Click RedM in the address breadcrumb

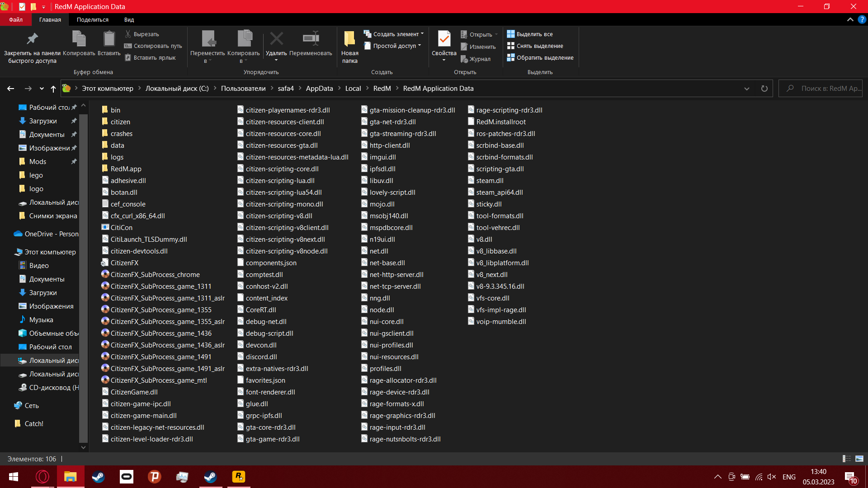point(382,89)
